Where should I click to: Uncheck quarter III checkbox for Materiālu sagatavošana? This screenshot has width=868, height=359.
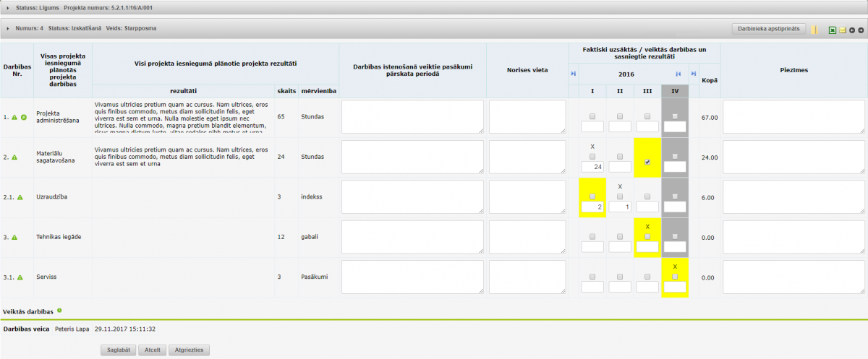647,163
